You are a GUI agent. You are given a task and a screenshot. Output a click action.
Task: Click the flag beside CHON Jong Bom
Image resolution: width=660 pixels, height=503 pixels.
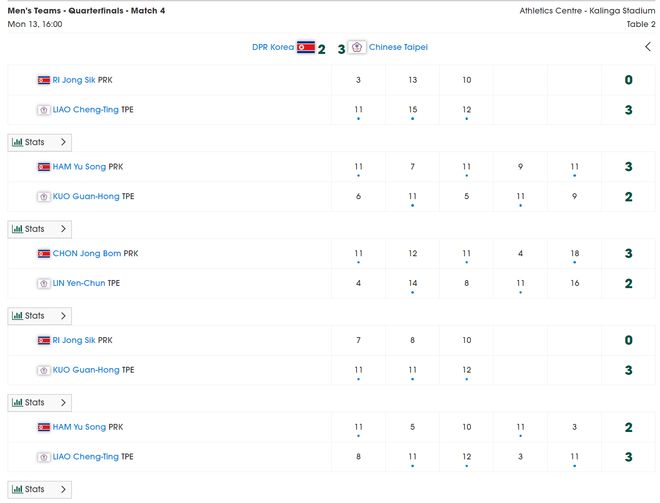point(44,254)
